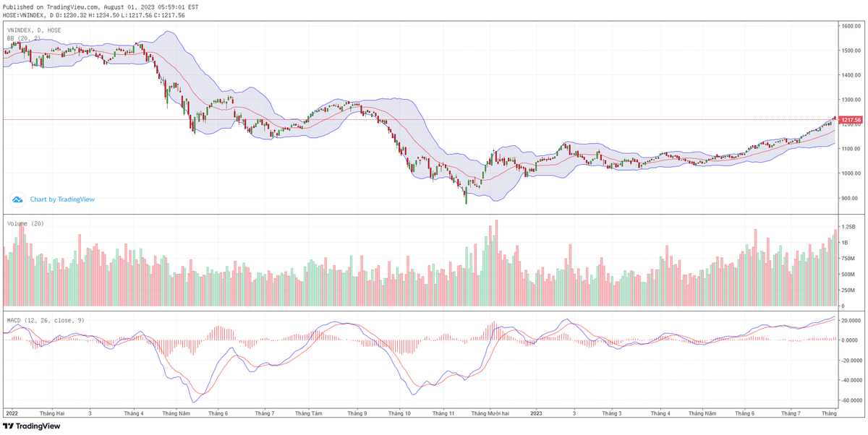Click the 1.25B volume scale label
The image size is (868, 435).
(848, 227)
